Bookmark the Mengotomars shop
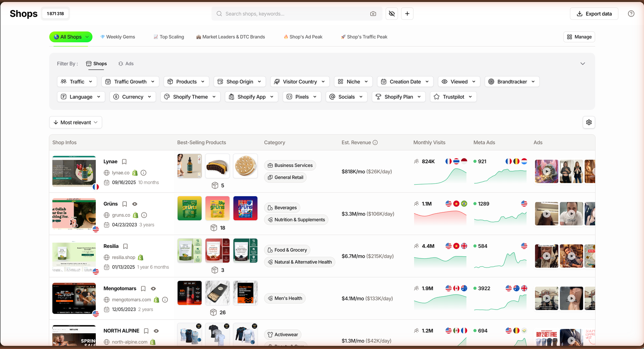 143,289
